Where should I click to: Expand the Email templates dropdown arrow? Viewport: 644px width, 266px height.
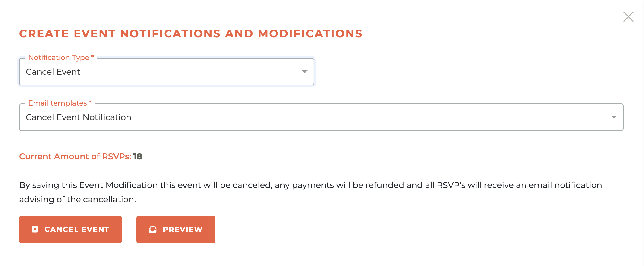pyautogui.click(x=614, y=117)
